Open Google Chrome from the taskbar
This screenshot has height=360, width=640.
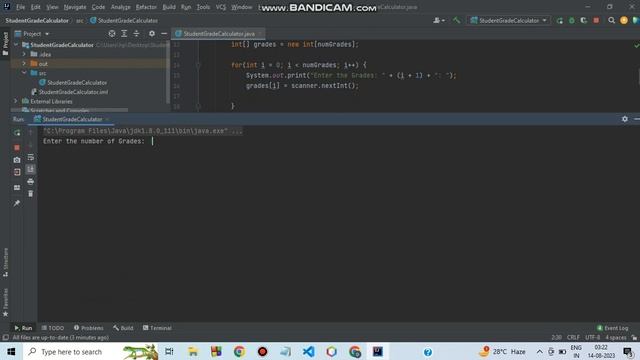(239, 351)
